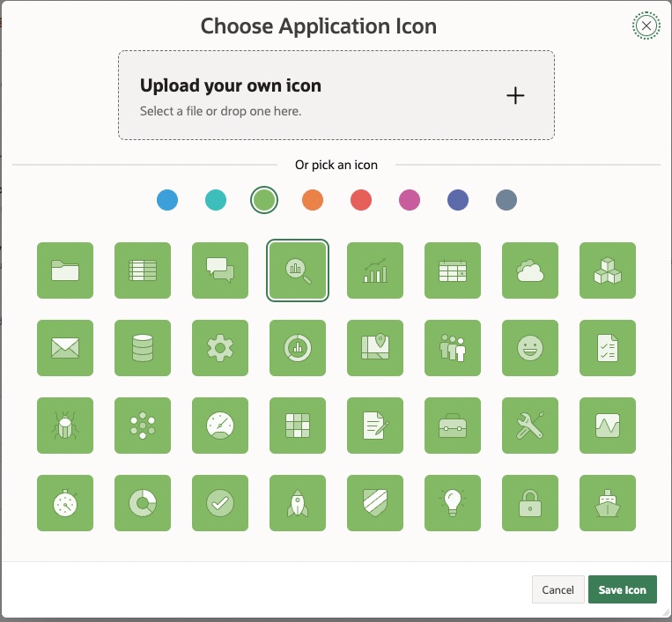Choose the light bulb icon
672x622 pixels.
[453, 503]
